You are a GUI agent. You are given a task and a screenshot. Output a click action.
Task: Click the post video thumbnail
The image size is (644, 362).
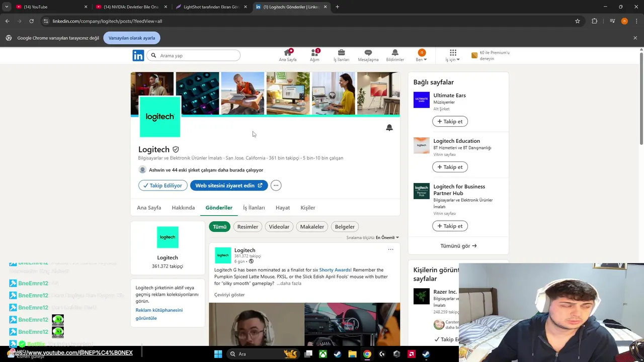tap(304, 324)
